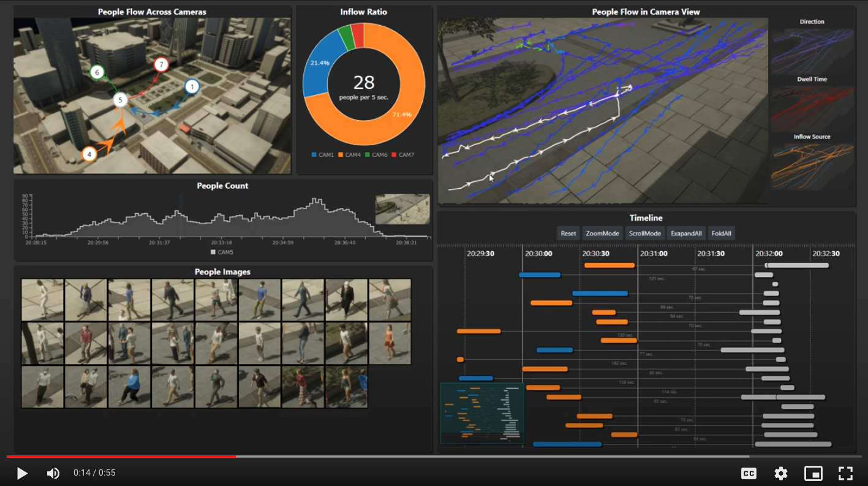Click the camera 1 map marker
Viewport: 868px width, 486px height.
192,88
